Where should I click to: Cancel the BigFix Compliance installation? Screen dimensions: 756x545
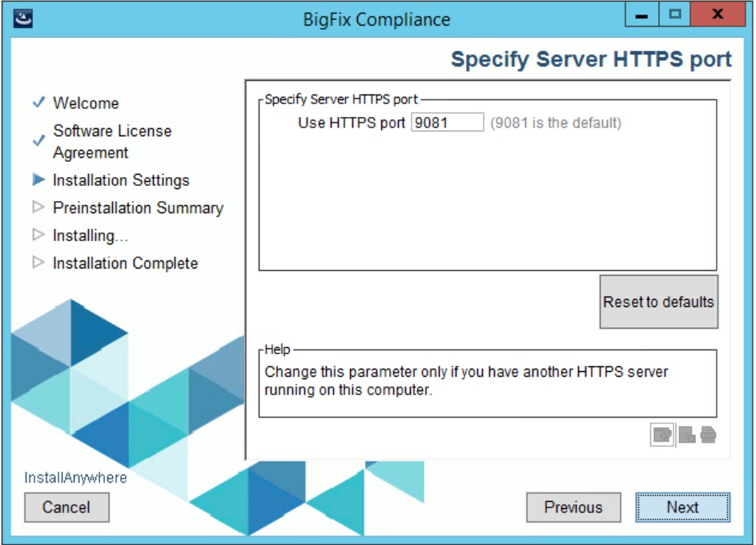66,507
